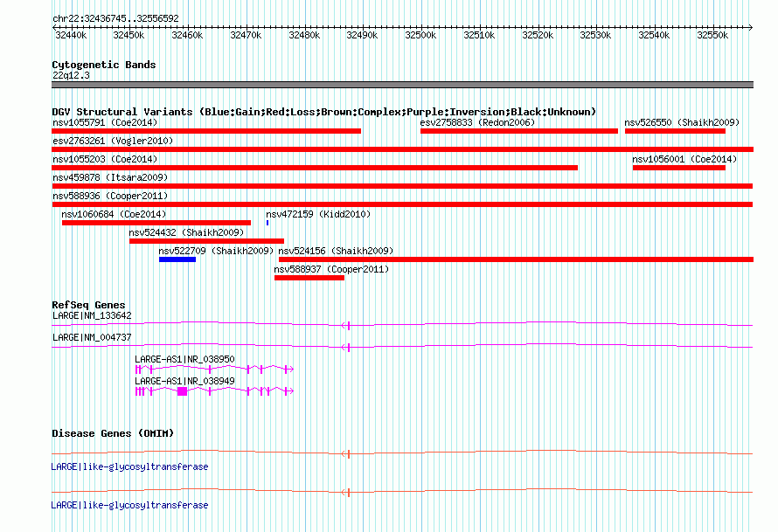Click the Cytogenetic Bands track title
The width and height of the screenshot is (778, 532).
click(x=104, y=65)
